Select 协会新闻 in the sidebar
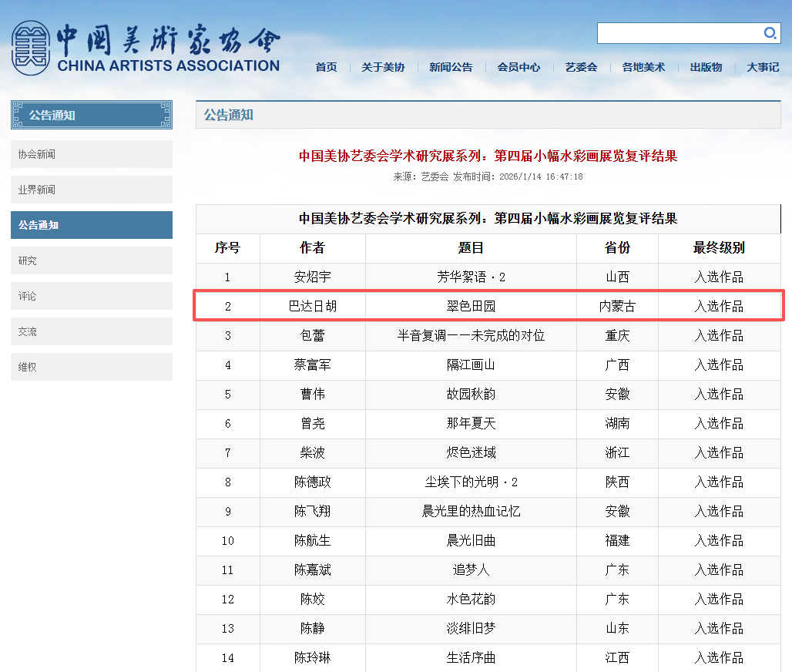Viewport: 792px width, 672px height. pos(92,154)
